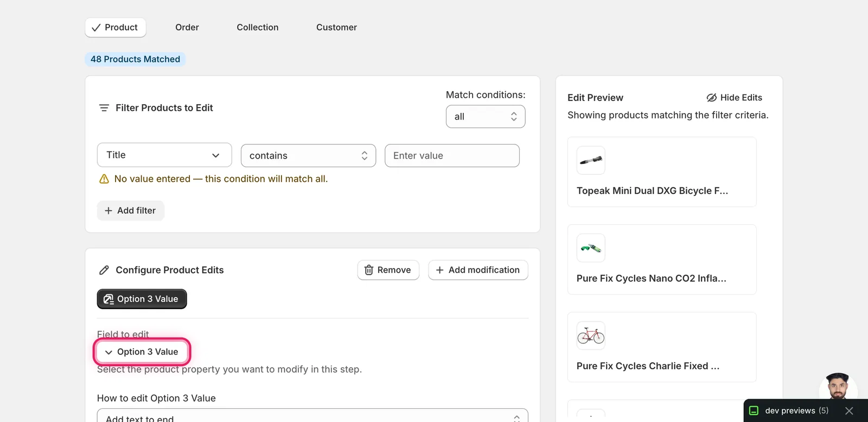Click the Pure Fix Cycles Nano CO2 inflator thumbnail
The height and width of the screenshot is (422, 868).
click(591, 248)
